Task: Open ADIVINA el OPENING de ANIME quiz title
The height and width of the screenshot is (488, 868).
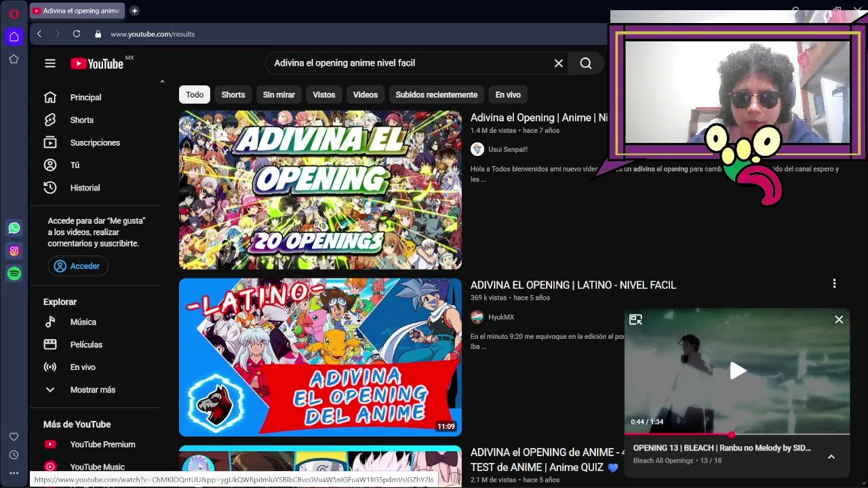Action: [x=548, y=460]
